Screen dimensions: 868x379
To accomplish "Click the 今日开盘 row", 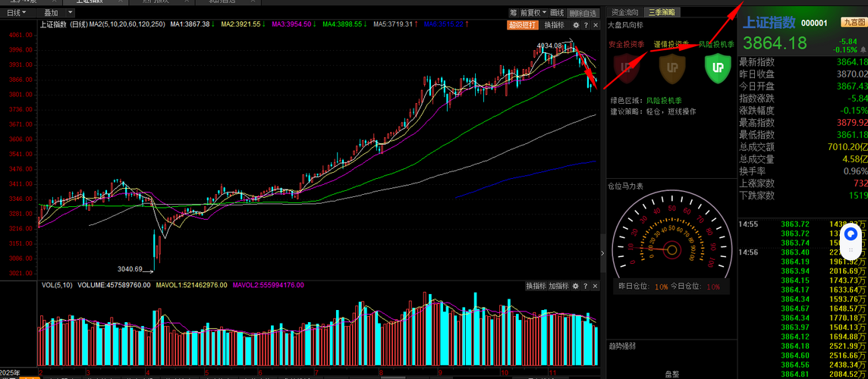I will (804, 86).
